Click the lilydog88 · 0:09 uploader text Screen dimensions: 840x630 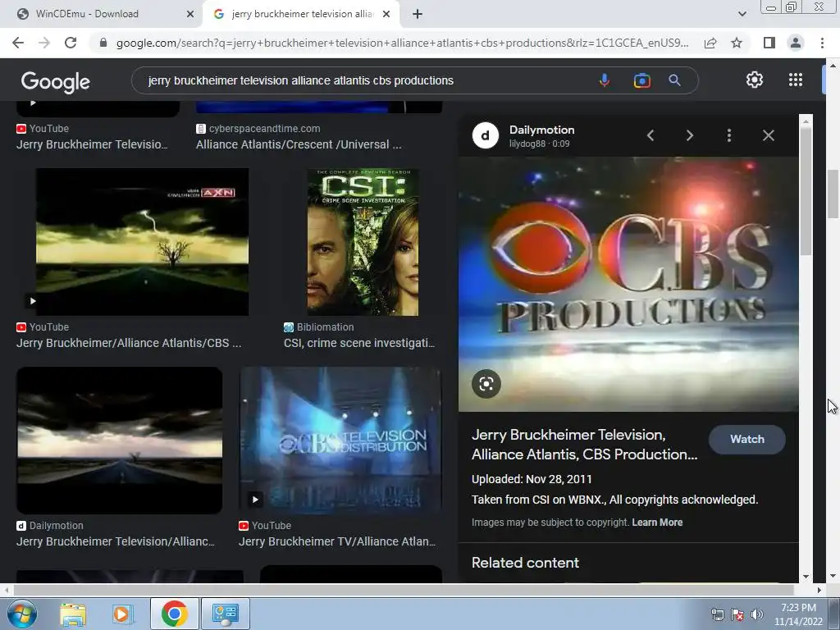539,144
